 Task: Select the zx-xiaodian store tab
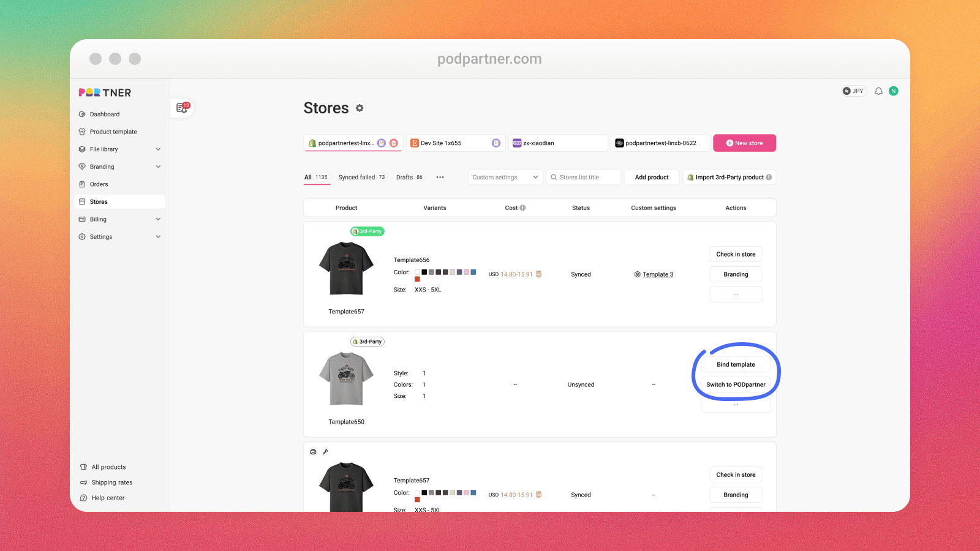[559, 143]
